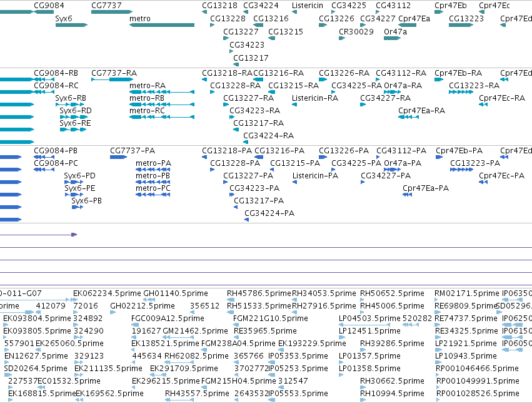The image size is (532, 403).
Task: Select the feature label 356512
Action: (x=204, y=306)
